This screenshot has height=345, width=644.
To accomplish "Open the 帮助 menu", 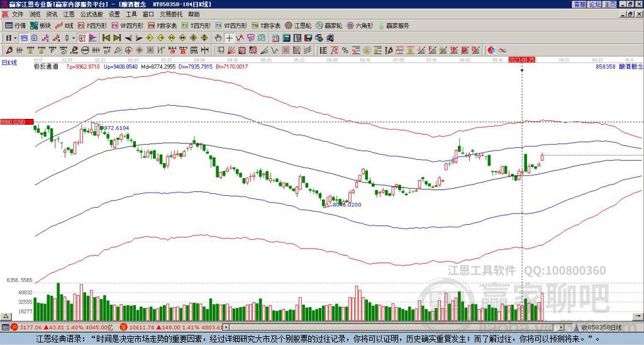I will pyautogui.click(x=194, y=14).
